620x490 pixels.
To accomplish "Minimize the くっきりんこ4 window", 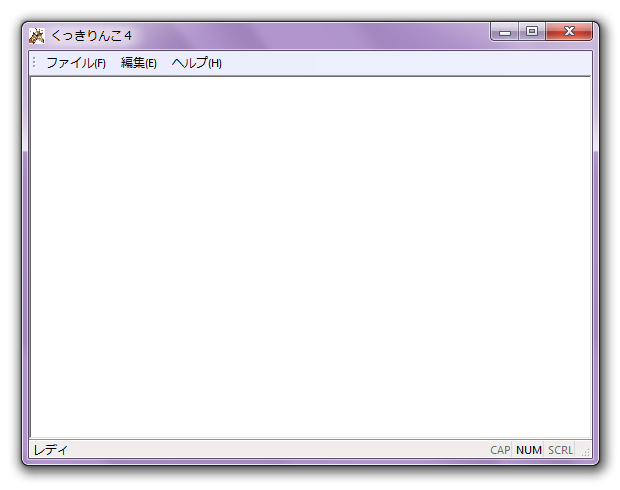I will click(x=505, y=31).
